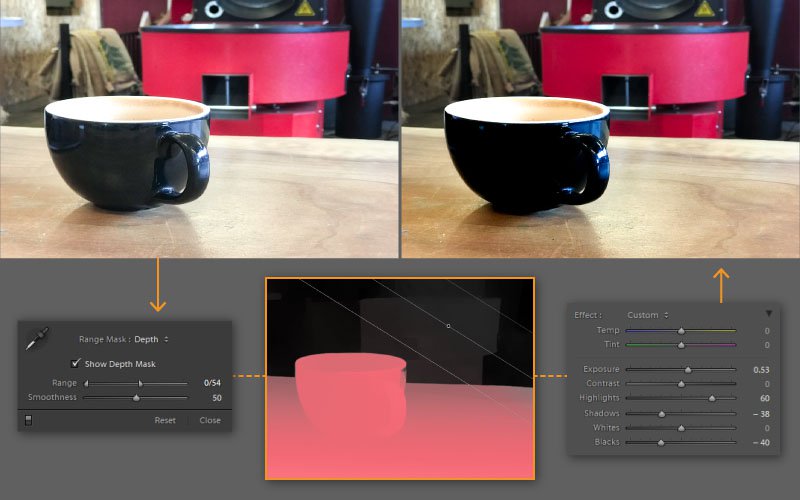Click the Range slider left handle
This screenshot has height=500, width=800.
[86, 383]
